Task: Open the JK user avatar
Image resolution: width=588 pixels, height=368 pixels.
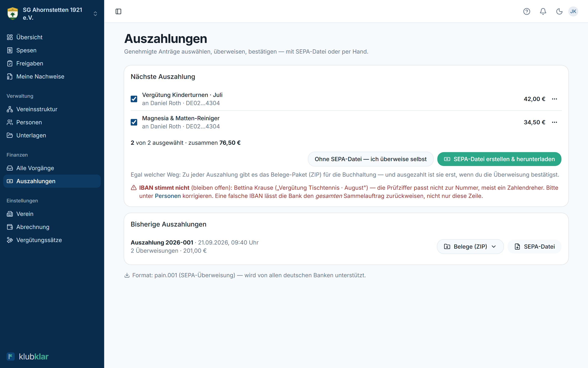Action: coord(573,11)
